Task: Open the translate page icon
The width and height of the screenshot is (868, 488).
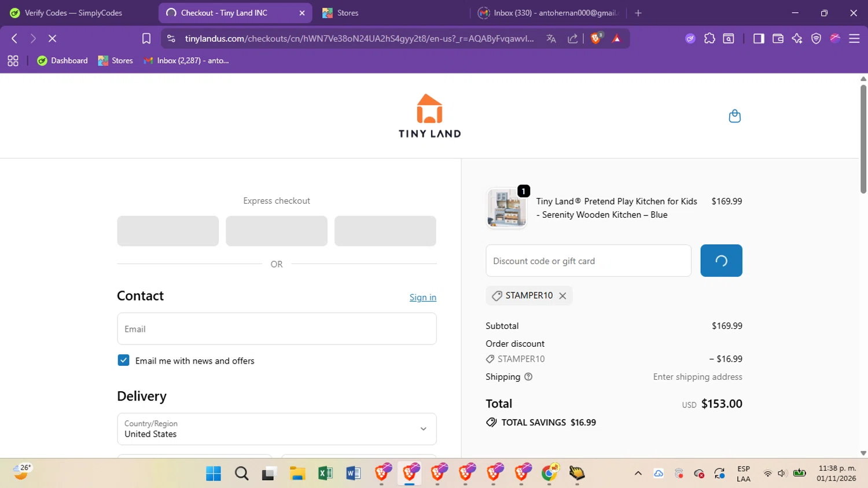Action: point(551,38)
